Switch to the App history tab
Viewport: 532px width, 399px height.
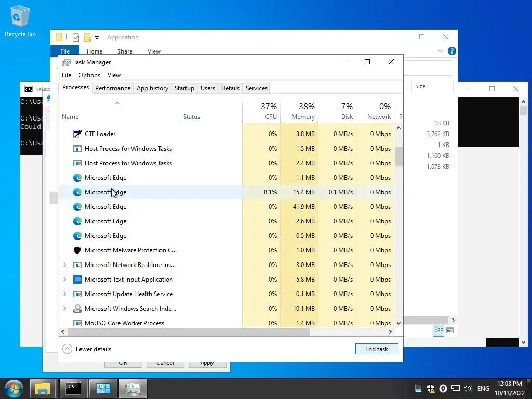click(152, 88)
